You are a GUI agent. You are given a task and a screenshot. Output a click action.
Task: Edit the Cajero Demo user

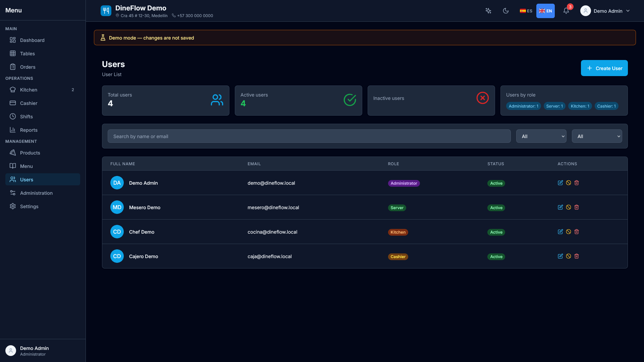pyautogui.click(x=560, y=256)
